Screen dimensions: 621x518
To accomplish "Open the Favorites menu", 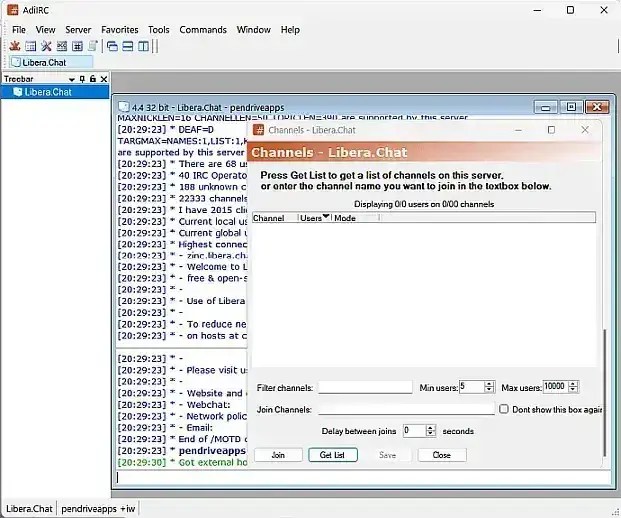I will [x=120, y=30].
